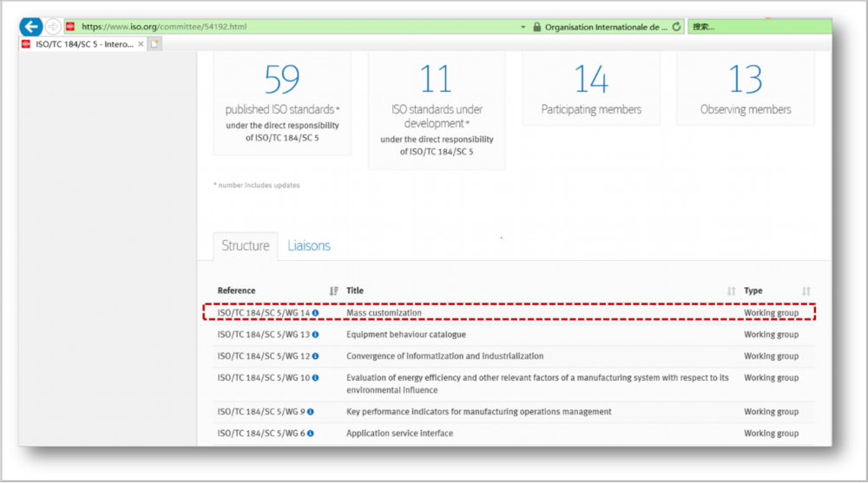This screenshot has height=483, width=868.
Task: Click Application service interface title
Action: click(399, 434)
